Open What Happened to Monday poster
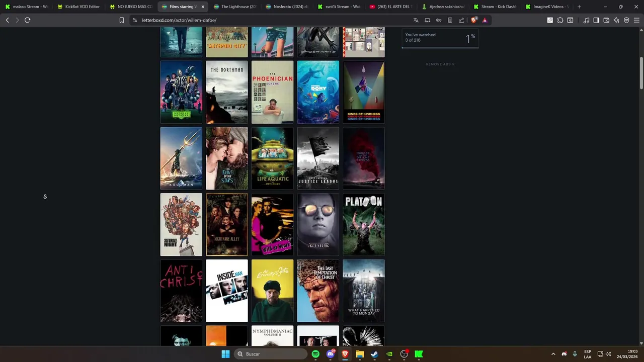The image size is (644, 362). tap(364, 291)
